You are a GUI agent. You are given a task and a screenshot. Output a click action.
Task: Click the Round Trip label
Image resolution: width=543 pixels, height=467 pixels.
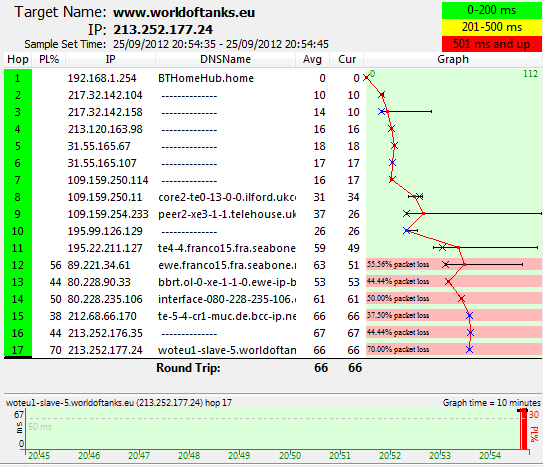click(188, 368)
